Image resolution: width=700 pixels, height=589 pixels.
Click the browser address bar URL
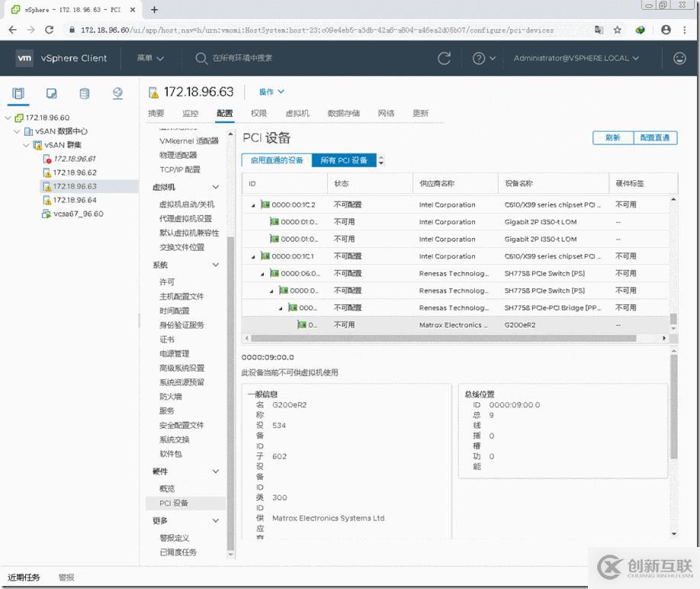click(317, 30)
